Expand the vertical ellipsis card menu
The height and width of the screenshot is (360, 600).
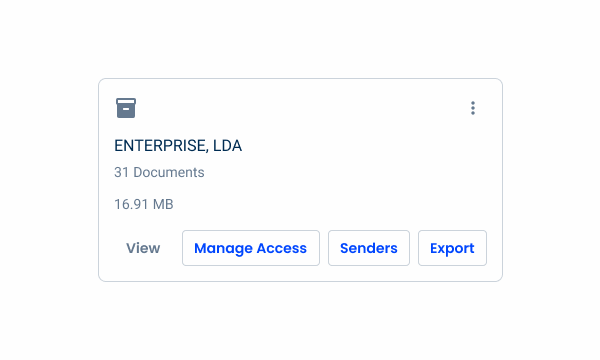(x=473, y=108)
